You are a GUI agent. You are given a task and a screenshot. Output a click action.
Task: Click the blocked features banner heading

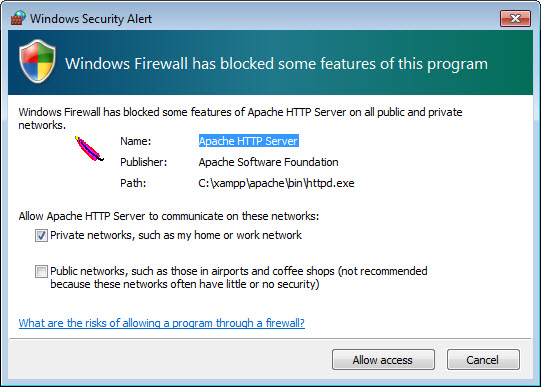point(276,64)
